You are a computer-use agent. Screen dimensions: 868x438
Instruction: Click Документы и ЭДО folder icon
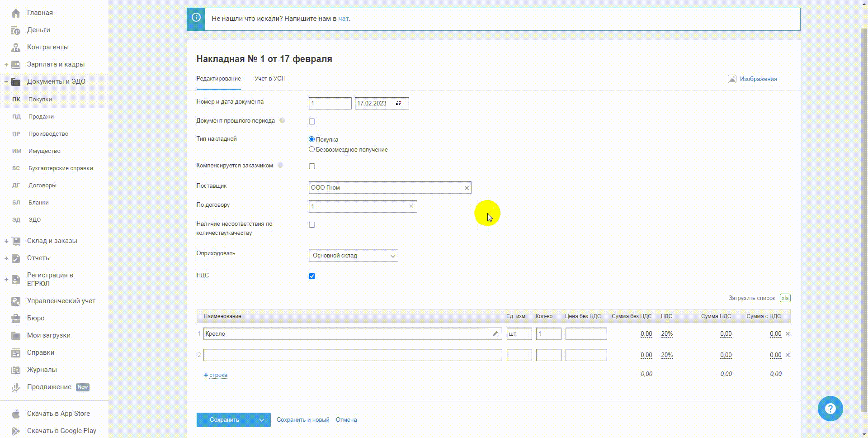click(x=16, y=82)
